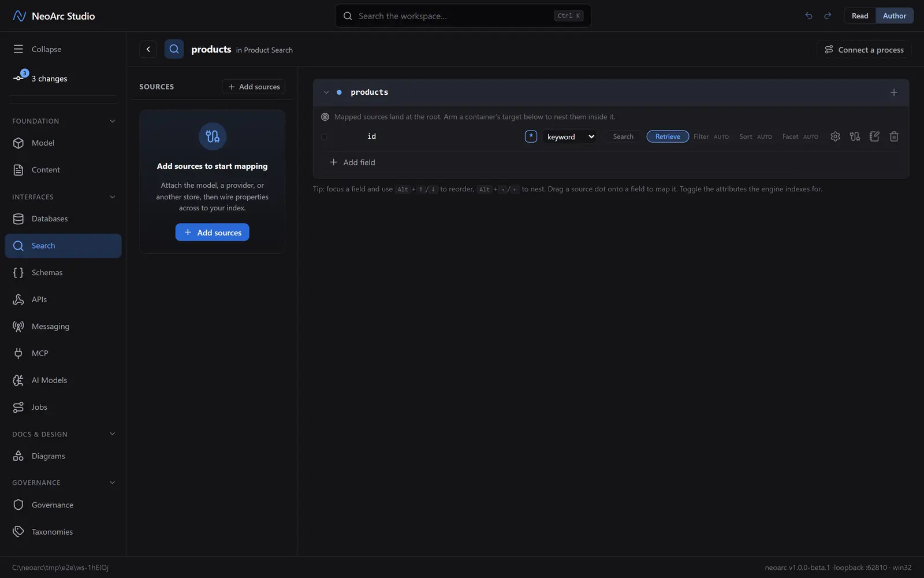The height and width of the screenshot is (578, 924).
Task: Click the blue Add sources button
Action: coord(213,232)
